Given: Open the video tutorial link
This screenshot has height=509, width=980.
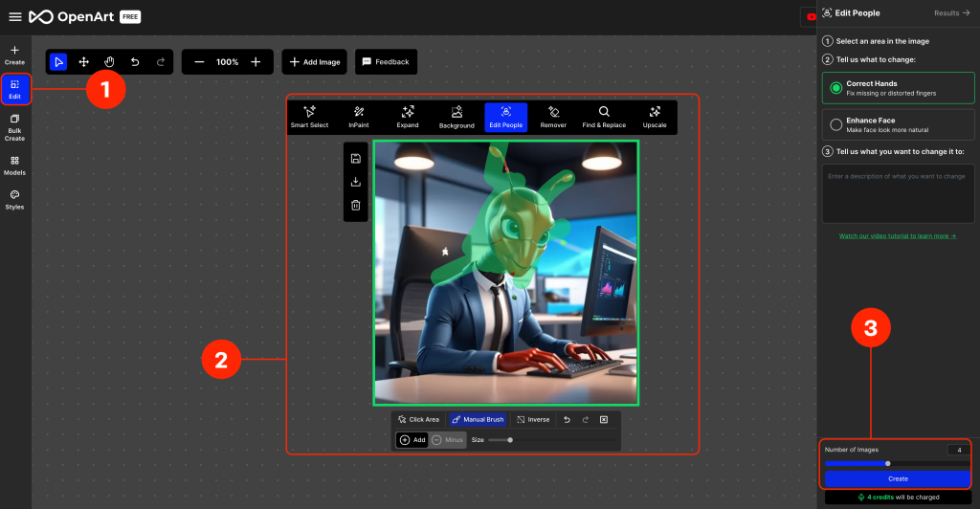Looking at the screenshot, I should pyautogui.click(x=897, y=235).
